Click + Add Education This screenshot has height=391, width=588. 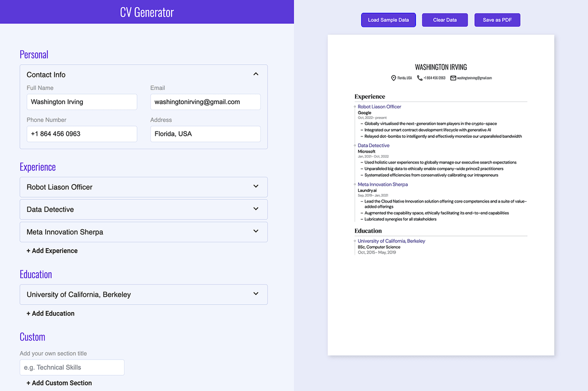pyautogui.click(x=50, y=313)
